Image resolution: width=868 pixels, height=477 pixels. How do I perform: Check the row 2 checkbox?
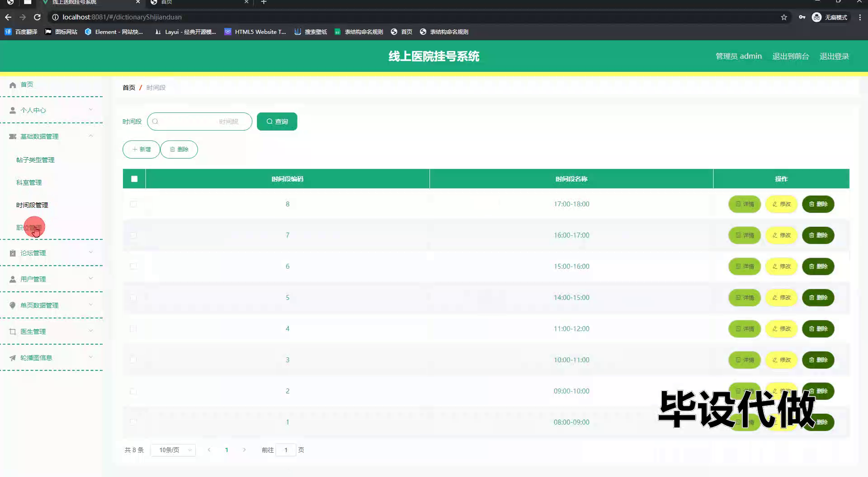(133, 391)
